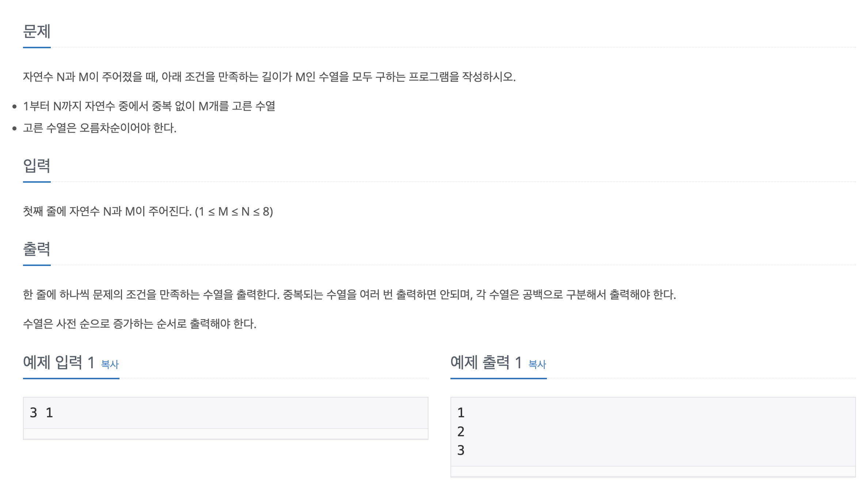The height and width of the screenshot is (494, 868).
Task: Copy sample input via 예제 입력 1 복사 link
Action: (110, 364)
